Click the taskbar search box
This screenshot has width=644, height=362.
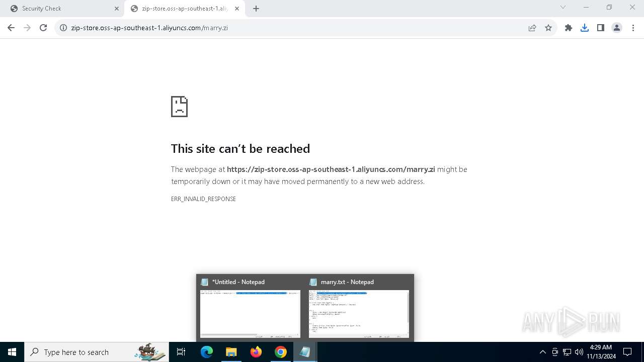(x=97, y=352)
